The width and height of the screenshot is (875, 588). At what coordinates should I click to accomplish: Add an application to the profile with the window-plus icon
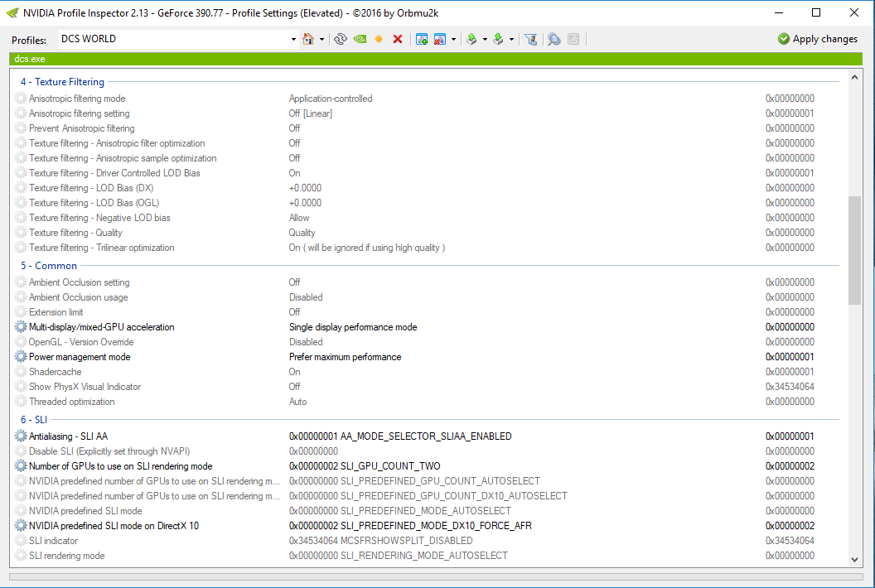(x=422, y=39)
